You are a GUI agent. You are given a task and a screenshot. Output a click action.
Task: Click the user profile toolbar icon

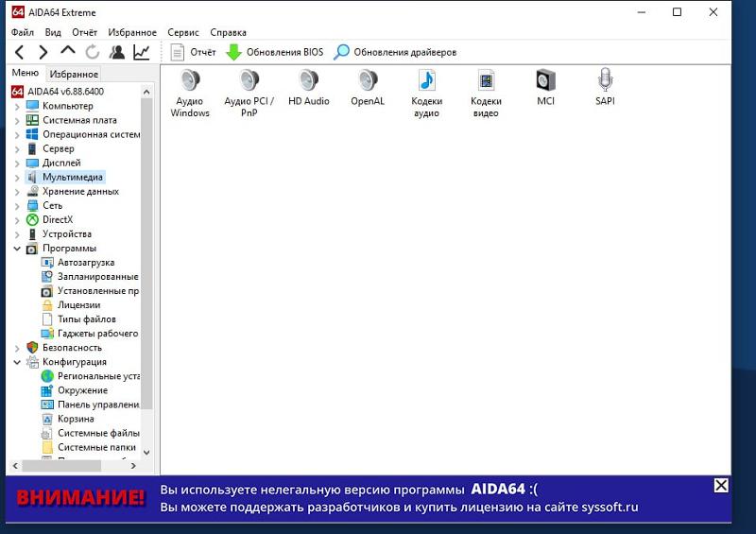(x=116, y=52)
